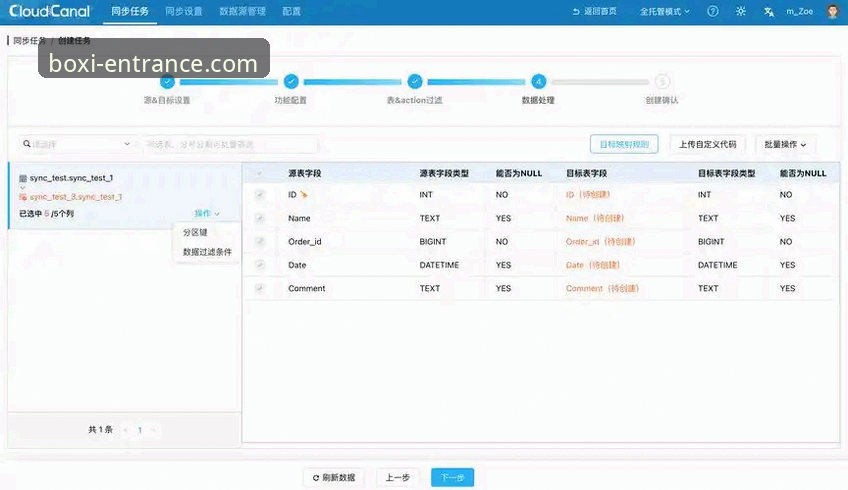Open the 全托管模式 dropdown
Viewport: 848px width, 490px height.
coord(665,11)
